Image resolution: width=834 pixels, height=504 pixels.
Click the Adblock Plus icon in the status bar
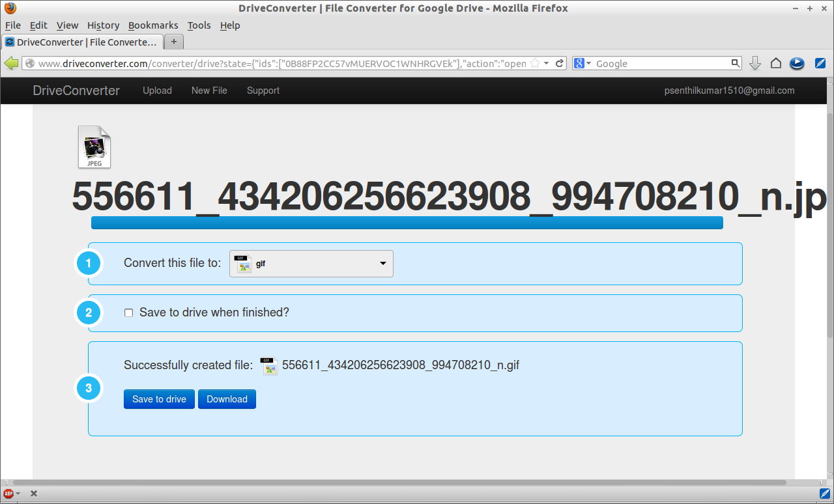[x=8, y=494]
